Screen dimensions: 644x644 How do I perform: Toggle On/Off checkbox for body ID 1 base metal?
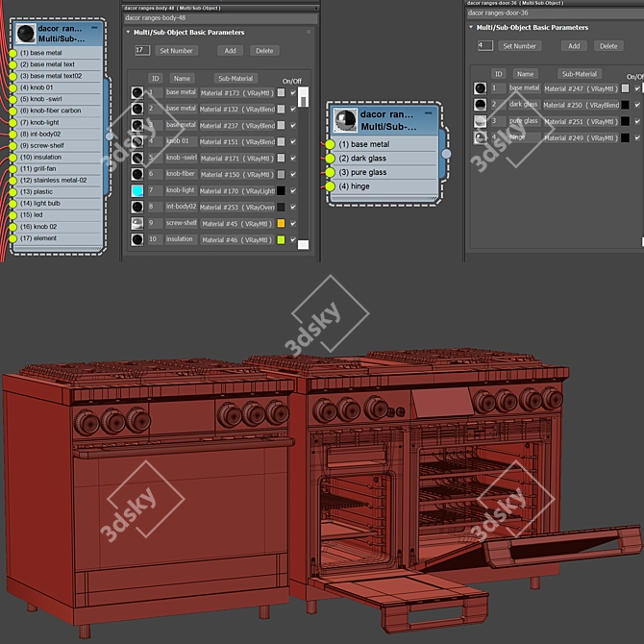pos(293,93)
